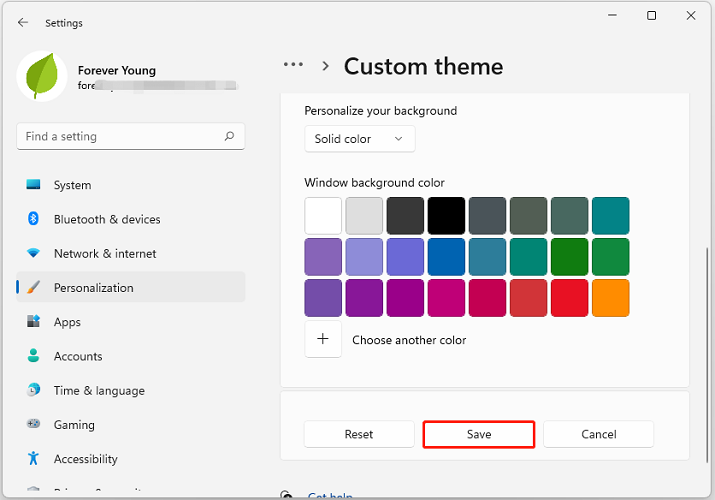715x500 pixels.
Task: Click the back arrow in Settings
Action: [23, 22]
